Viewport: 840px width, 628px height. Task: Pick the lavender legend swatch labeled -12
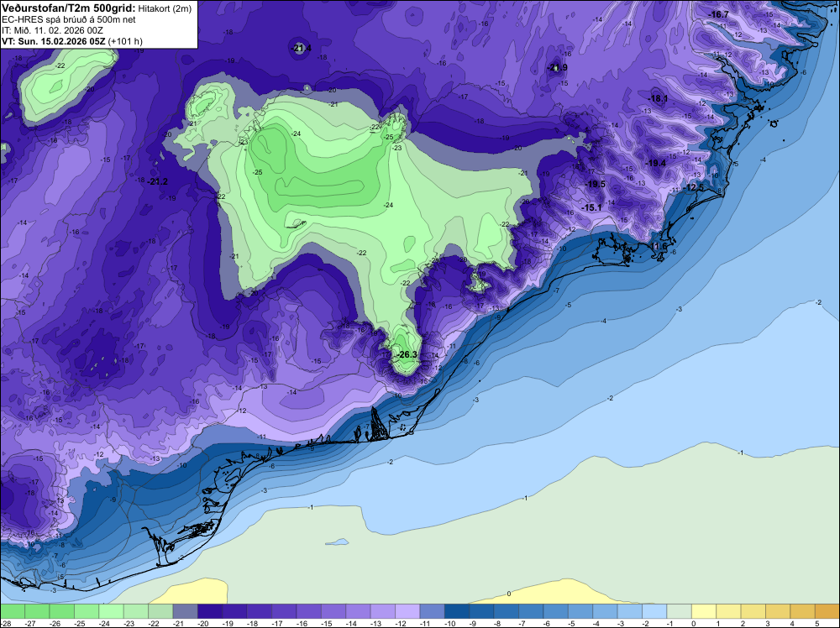coord(407,611)
